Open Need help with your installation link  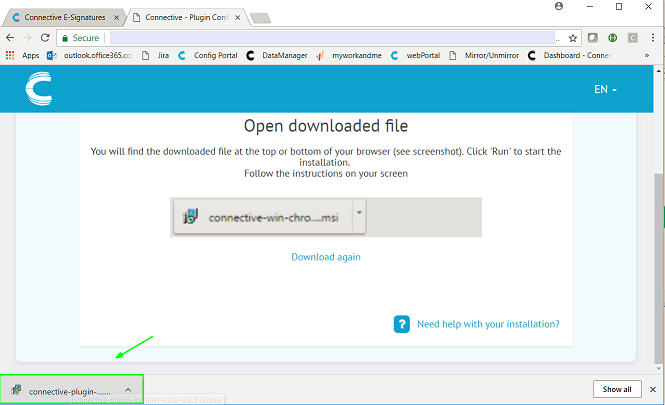pyautogui.click(x=488, y=324)
